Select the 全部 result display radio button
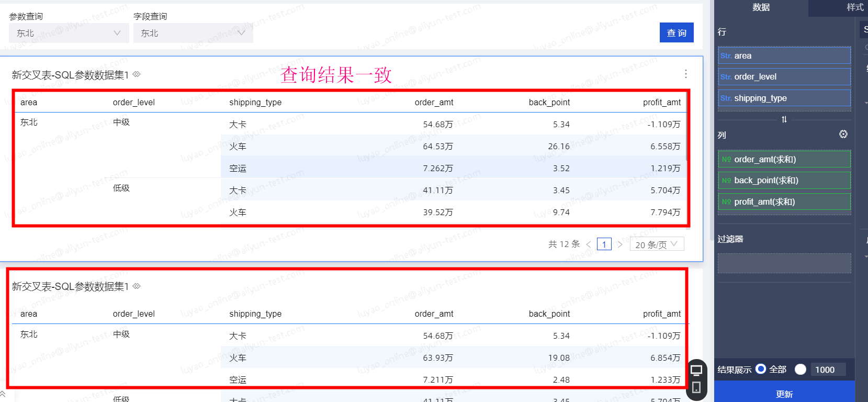 [761, 369]
